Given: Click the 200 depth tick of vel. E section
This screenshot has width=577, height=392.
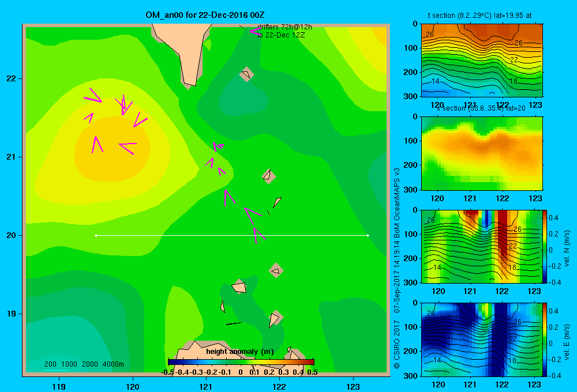Looking at the screenshot, I should tap(411, 351).
